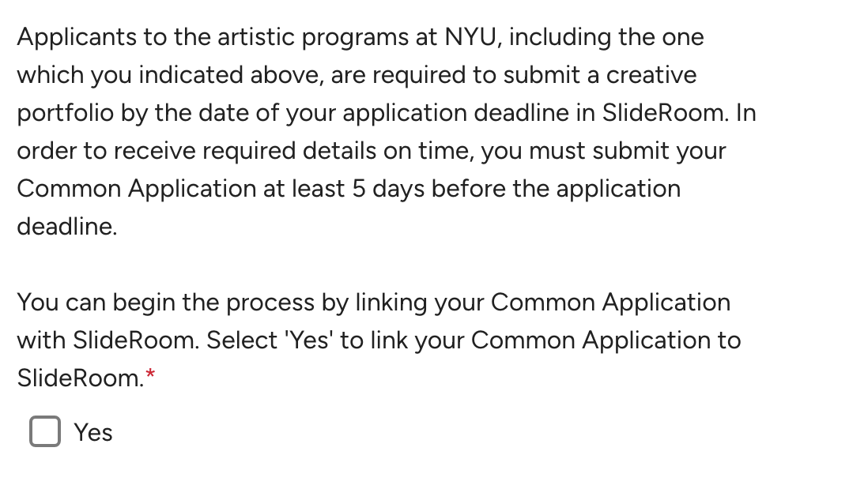This screenshot has height=504, width=868.
Task: Check the 'Yes' checkbox to link SlideRoom
Action: [x=45, y=431]
